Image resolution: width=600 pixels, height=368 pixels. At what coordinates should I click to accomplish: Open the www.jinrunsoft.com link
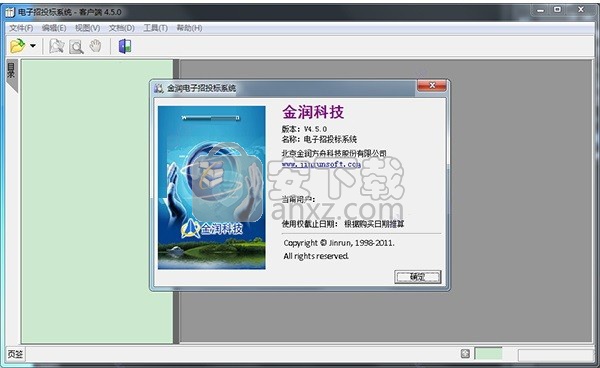click(321, 164)
